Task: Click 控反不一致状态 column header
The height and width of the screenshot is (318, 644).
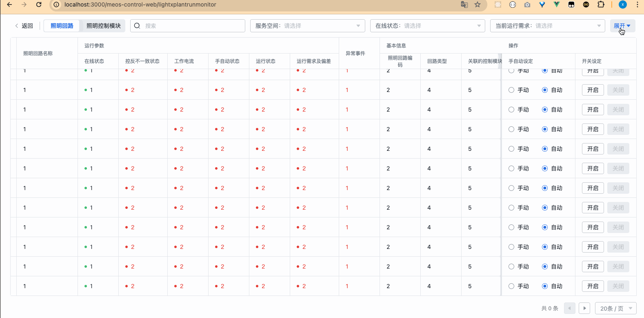Action: coord(142,61)
